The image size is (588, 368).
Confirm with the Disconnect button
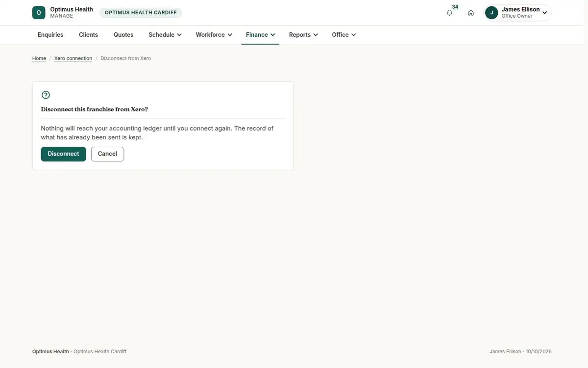[63, 154]
